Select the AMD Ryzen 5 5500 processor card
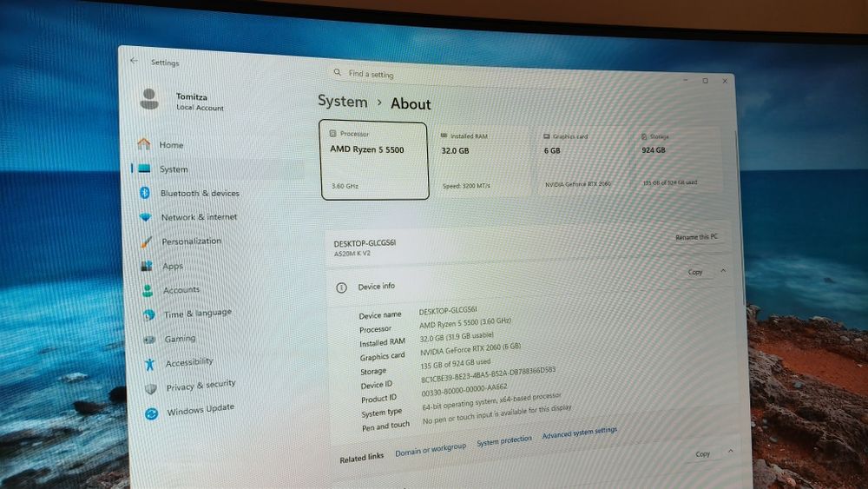The width and height of the screenshot is (868, 489). [x=374, y=160]
